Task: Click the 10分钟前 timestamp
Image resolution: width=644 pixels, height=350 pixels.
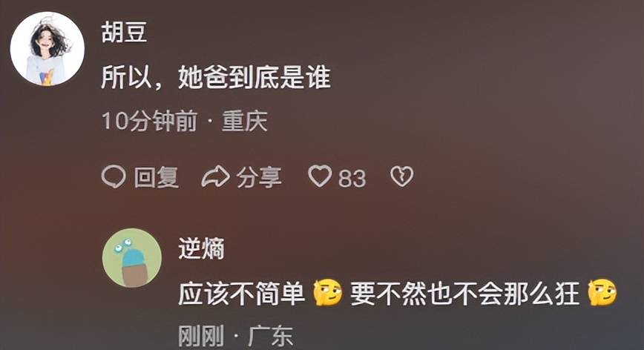Action: [x=150, y=121]
